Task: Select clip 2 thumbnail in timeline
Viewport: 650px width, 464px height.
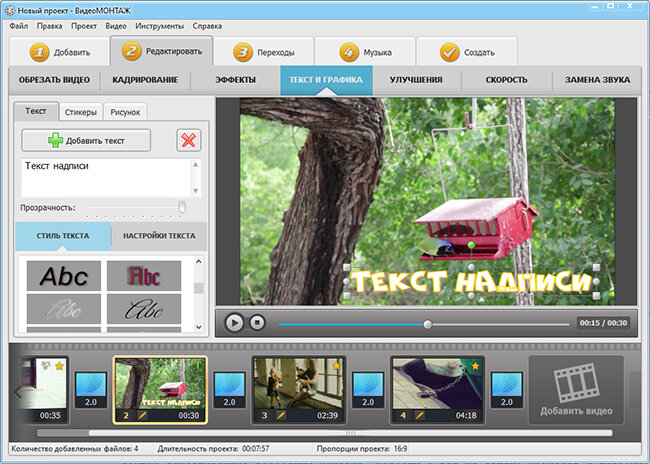Action: [x=160, y=390]
